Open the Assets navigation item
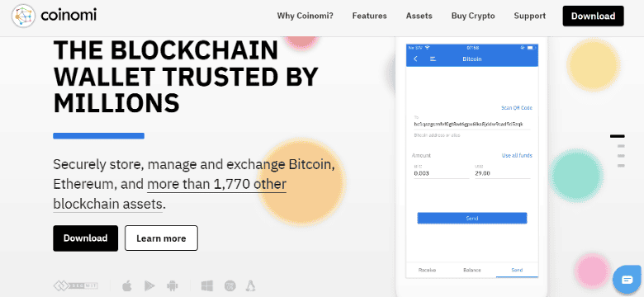This screenshot has width=644, height=297. pyautogui.click(x=419, y=16)
